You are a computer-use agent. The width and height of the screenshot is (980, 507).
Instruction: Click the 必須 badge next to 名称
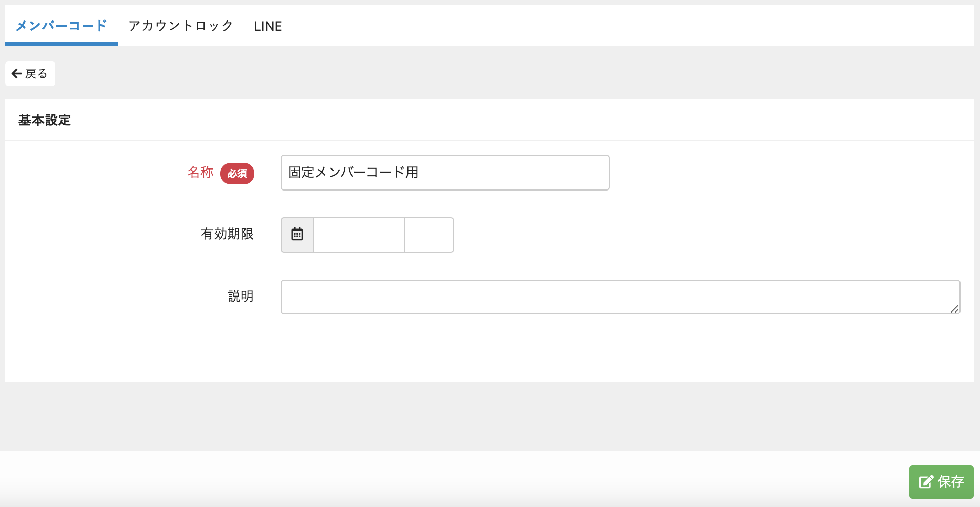pyautogui.click(x=237, y=174)
